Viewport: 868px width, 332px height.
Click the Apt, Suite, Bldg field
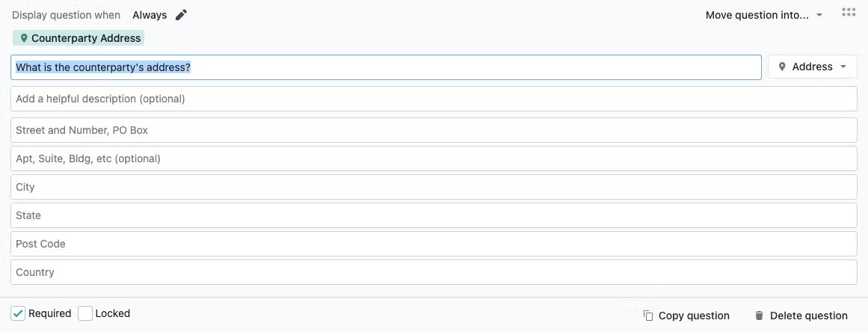tap(434, 159)
